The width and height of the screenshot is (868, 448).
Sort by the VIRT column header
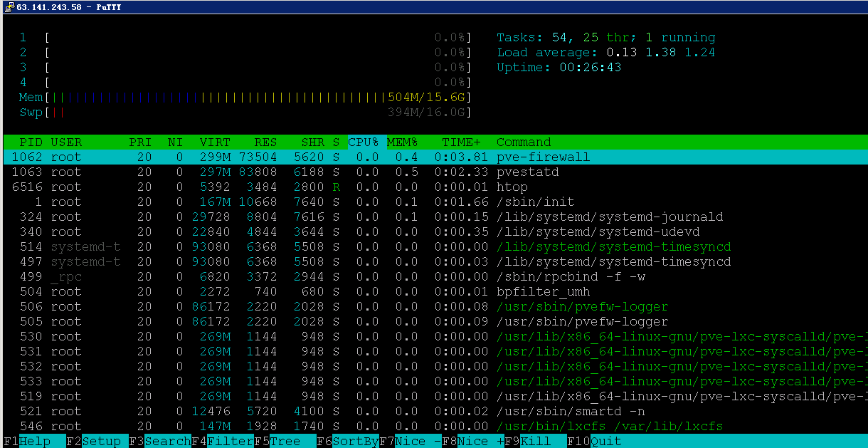(215, 142)
